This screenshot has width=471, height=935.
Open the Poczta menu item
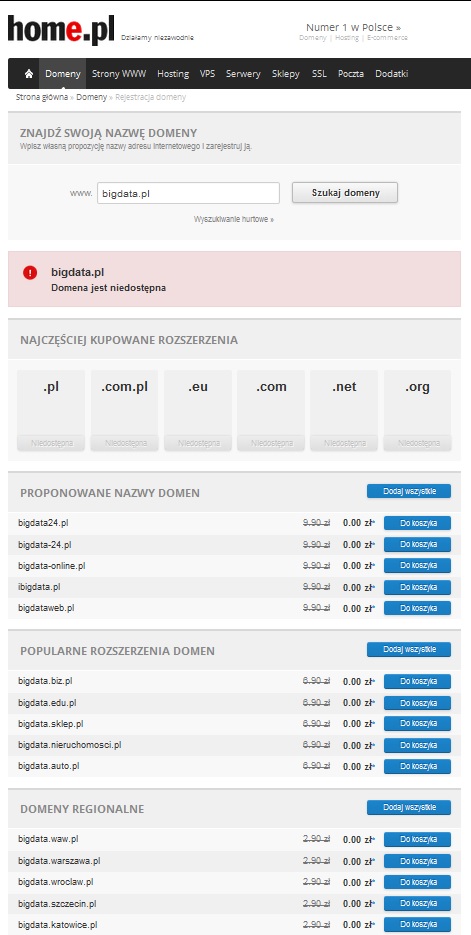[x=351, y=74]
